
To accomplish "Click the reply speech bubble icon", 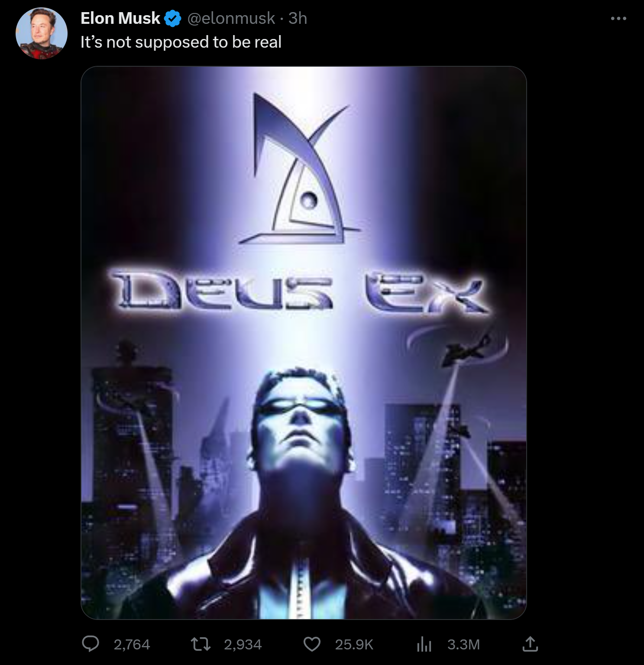I will click(91, 644).
